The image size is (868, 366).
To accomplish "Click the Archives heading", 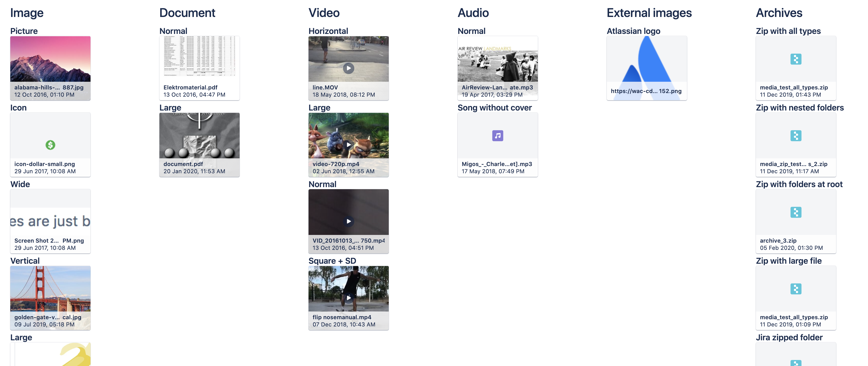I will (x=779, y=13).
